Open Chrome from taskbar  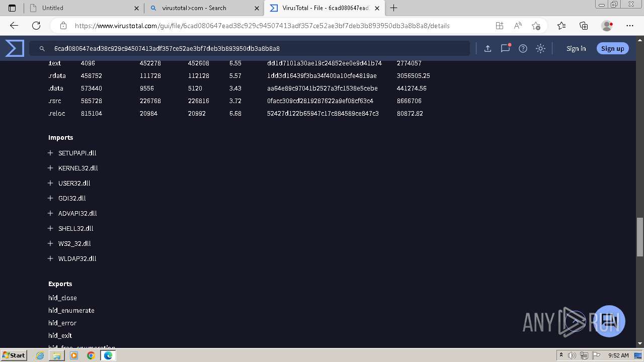click(91, 355)
